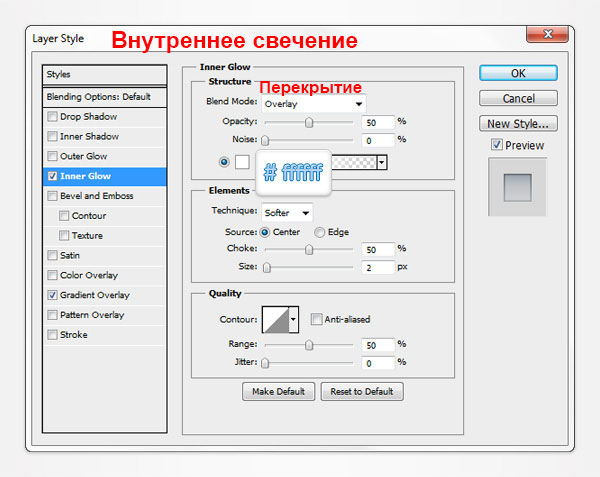Click Make Default button

click(x=279, y=391)
